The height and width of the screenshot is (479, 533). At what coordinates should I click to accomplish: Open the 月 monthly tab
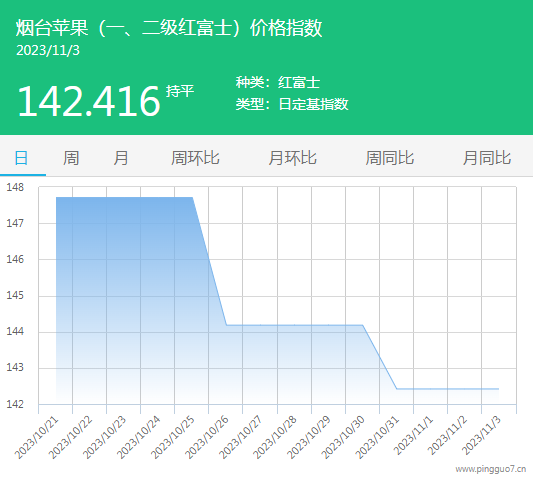121,158
